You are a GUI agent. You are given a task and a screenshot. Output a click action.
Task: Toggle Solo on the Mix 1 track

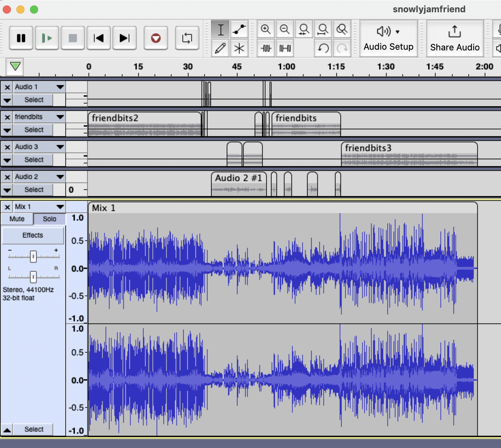[x=49, y=219]
